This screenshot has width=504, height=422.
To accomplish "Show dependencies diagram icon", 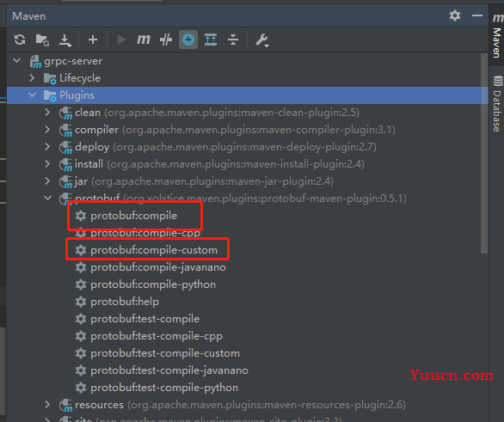I will (x=211, y=40).
